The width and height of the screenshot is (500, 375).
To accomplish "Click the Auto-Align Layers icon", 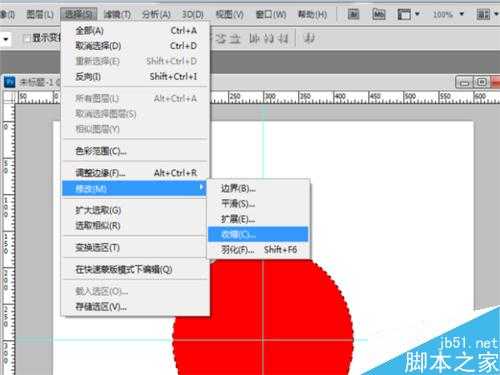I will click(x=309, y=39).
